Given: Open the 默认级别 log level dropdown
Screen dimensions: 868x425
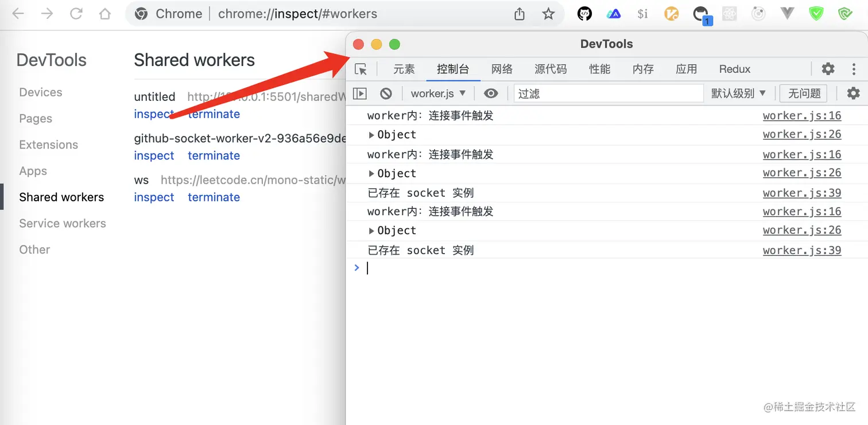Looking at the screenshot, I should pos(738,93).
